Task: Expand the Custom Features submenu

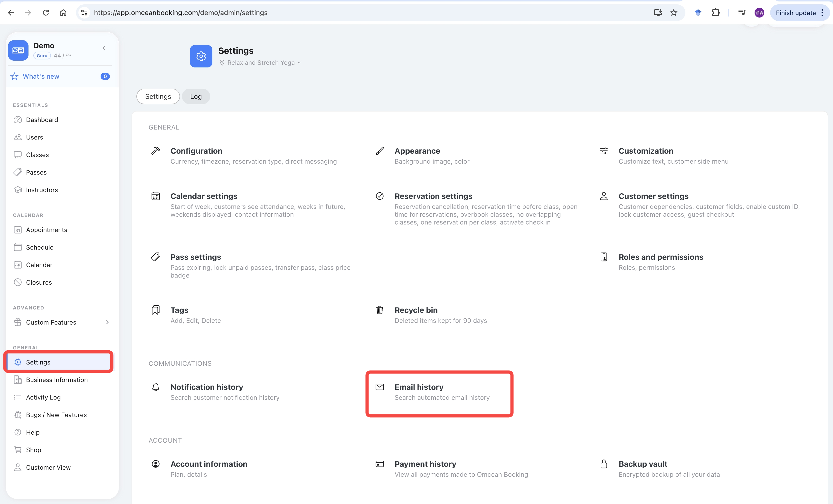Action: click(x=107, y=322)
